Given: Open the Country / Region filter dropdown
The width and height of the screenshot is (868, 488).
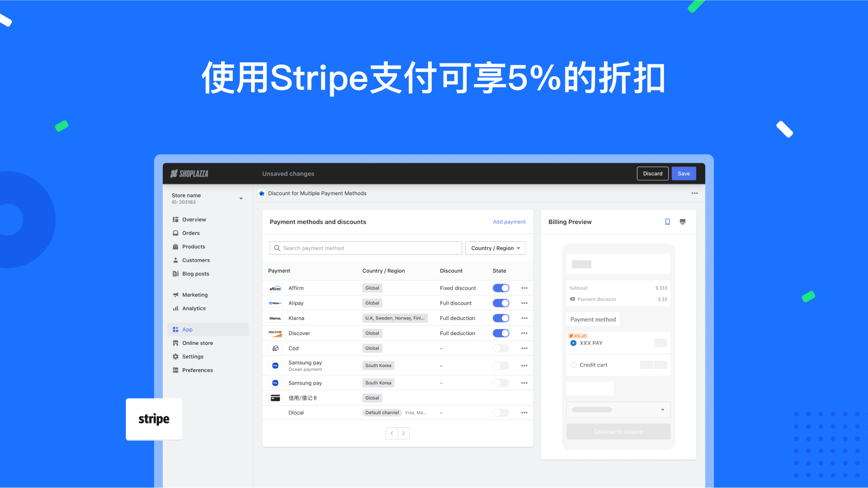Looking at the screenshot, I should click(495, 248).
